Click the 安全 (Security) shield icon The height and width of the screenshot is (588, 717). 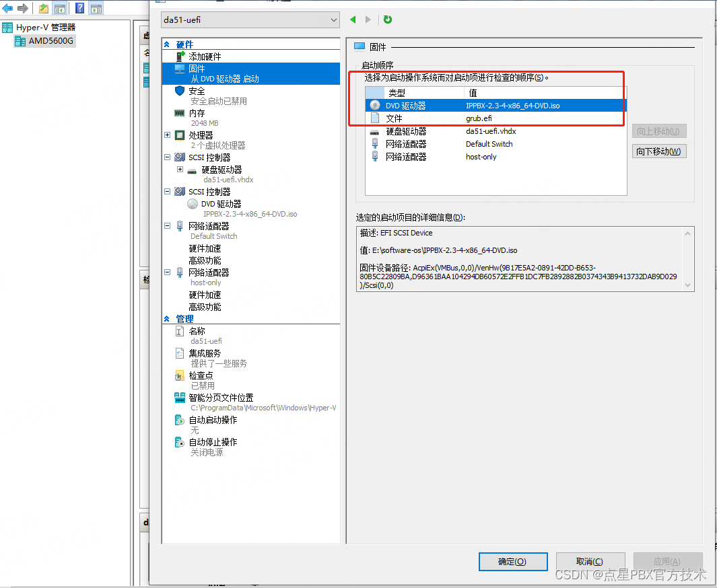[179, 91]
